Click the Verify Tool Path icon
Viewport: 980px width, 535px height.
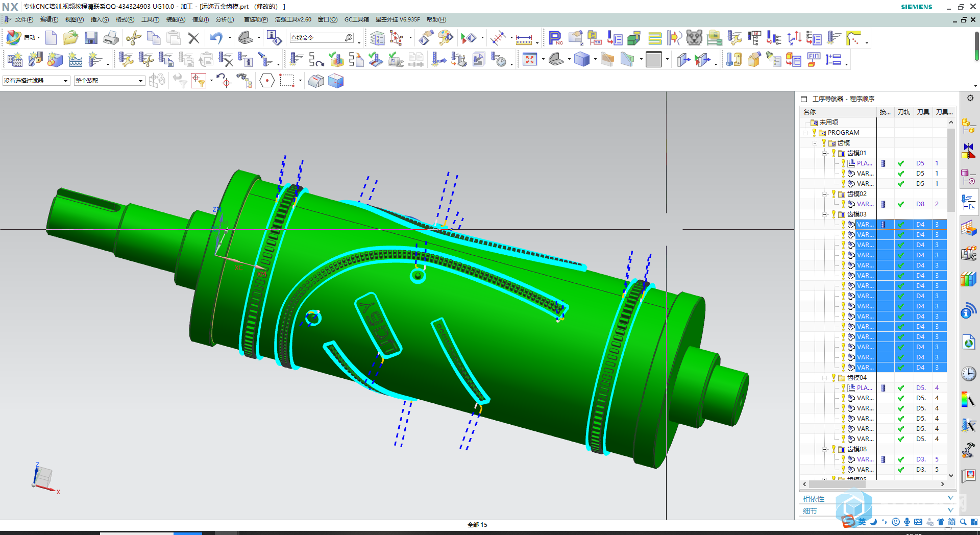pyautogui.click(x=336, y=60)
